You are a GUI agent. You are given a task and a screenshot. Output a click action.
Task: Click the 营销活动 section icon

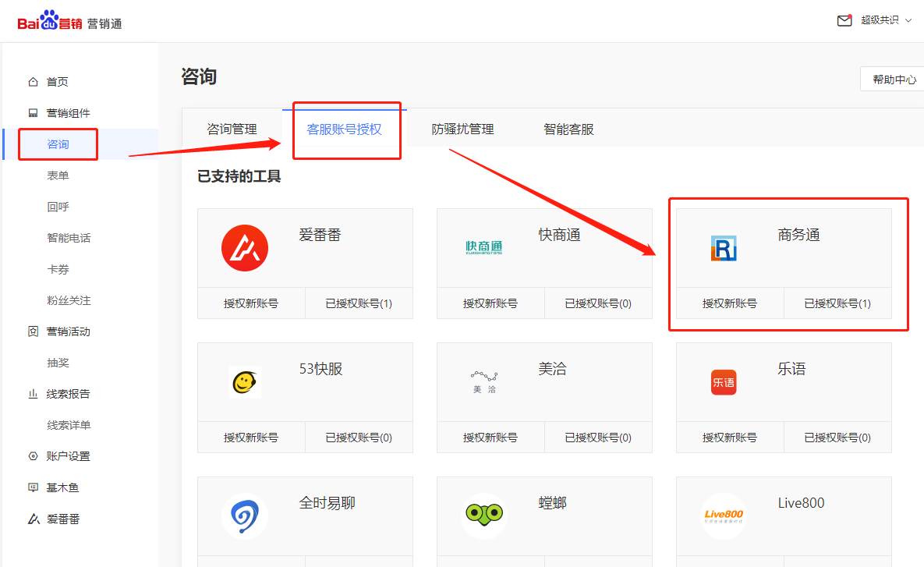(33, 331)
